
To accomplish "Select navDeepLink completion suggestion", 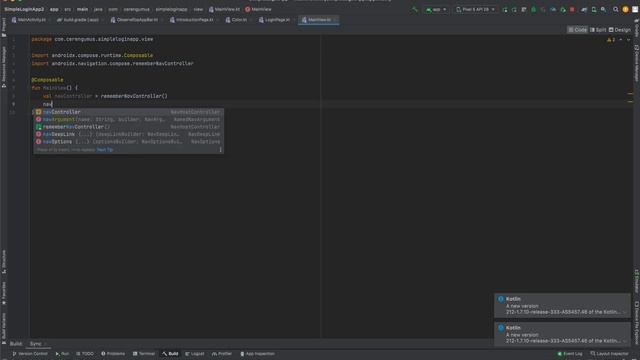I will click(x=129, y=134).
